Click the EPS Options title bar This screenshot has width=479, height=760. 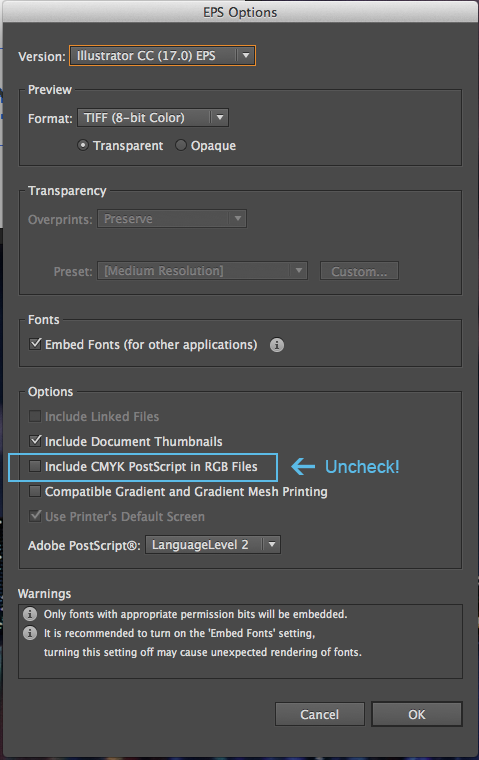(x=240, y=12)
